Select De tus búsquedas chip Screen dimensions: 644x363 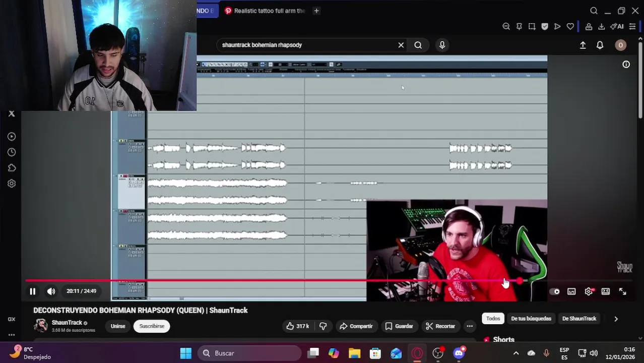[531, 319]
